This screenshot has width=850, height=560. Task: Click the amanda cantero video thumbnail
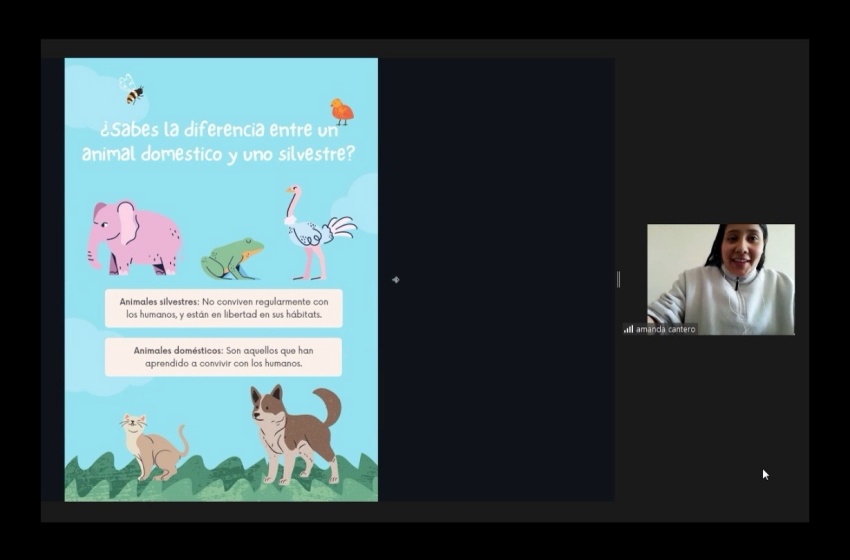(x=720, y=279)
